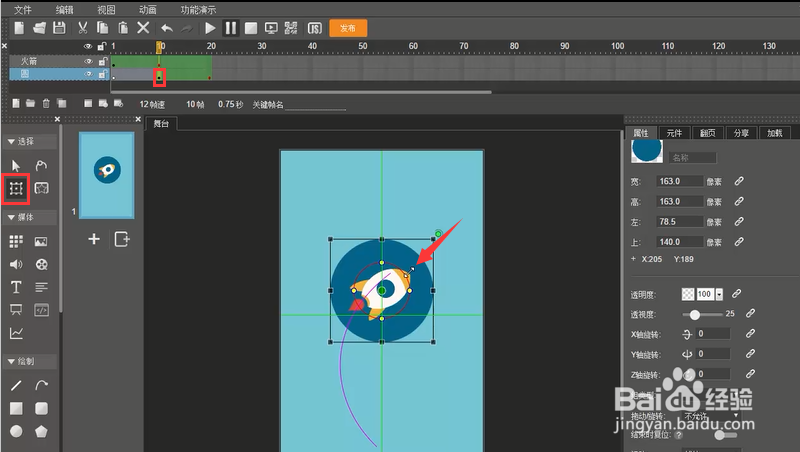Click the 透明度 checkerboard swatch
The width and height of the screenshot is (800, 452).
pos(688,294)
